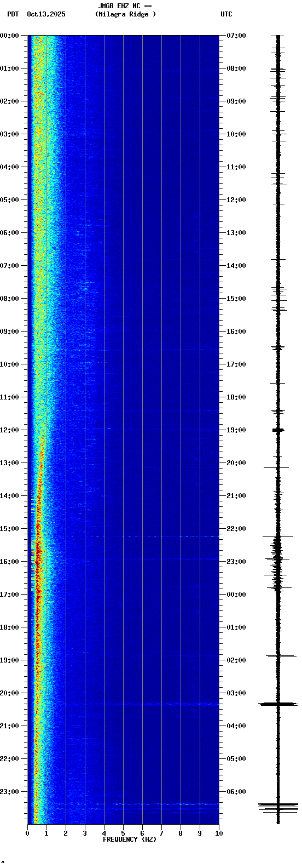This screenshot has height=868, width=302.
Task: Click the 8 Hz frequency tick label
Action: [181, 833]
